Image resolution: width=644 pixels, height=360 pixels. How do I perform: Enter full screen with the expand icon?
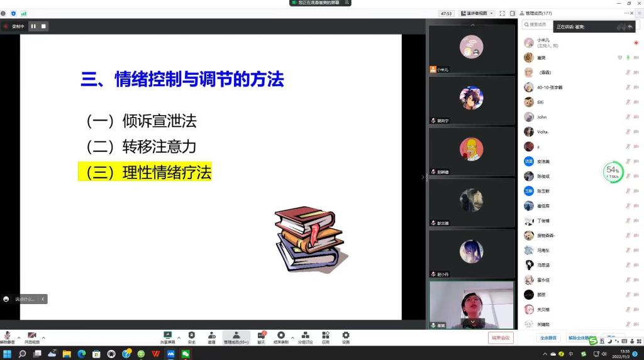[502, 13]
